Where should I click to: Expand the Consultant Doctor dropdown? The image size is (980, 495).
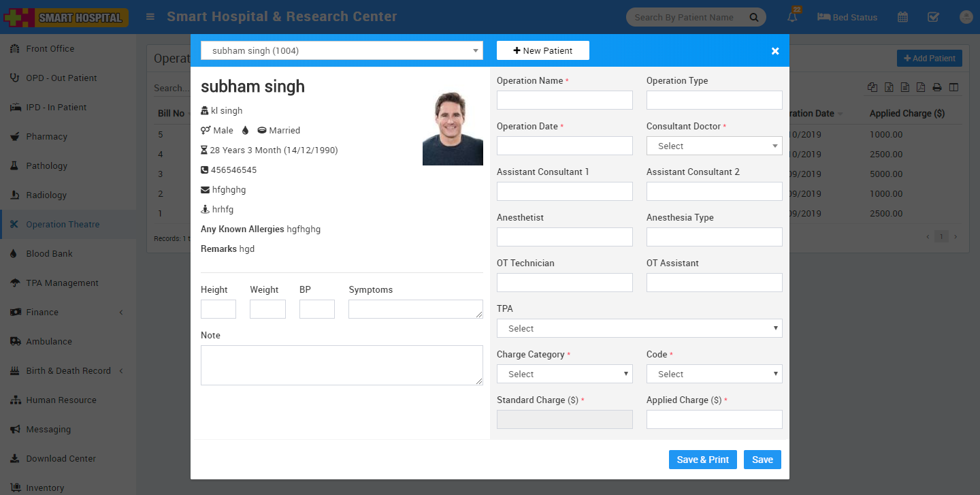point(714,146)
